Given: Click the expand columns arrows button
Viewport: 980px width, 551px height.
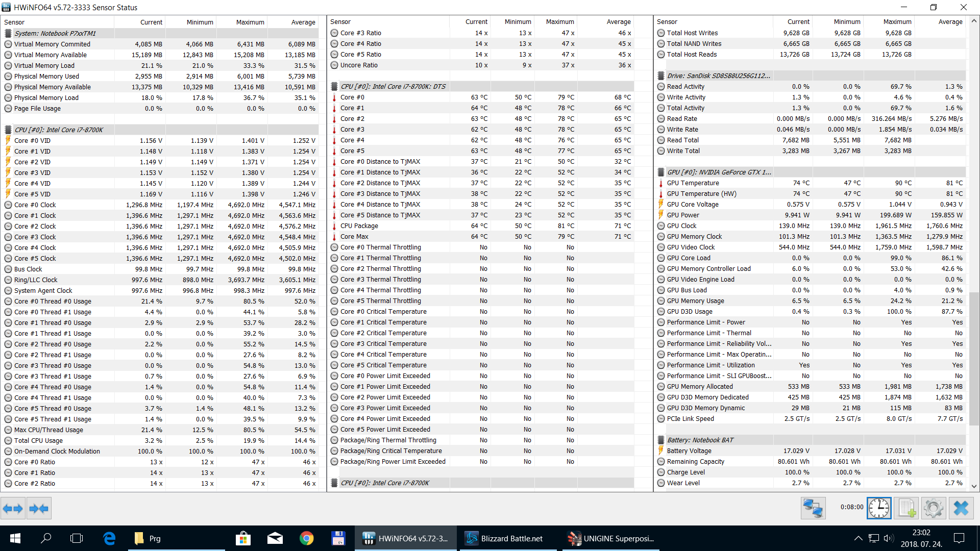Looking at the screenshot, I should [13, 508].
